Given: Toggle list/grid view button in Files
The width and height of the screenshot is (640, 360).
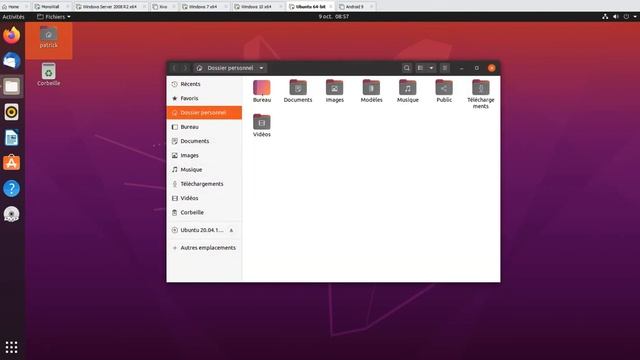Looking at the screenshot, I should coord(420,68).
